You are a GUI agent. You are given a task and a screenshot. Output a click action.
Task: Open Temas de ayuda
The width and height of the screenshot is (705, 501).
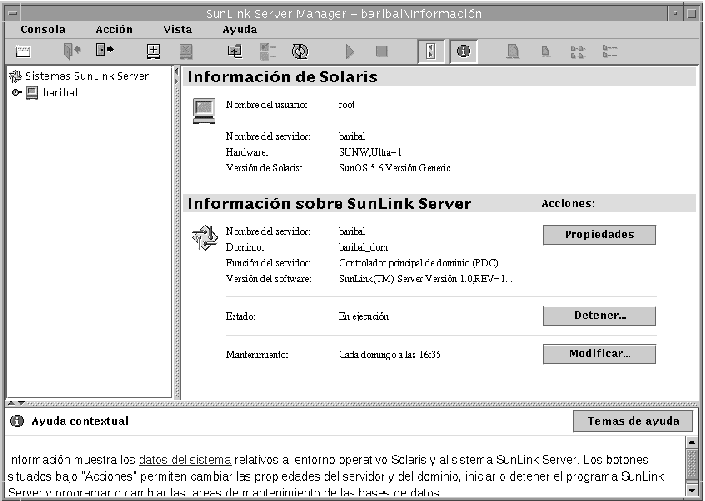[x=633, y=421]
